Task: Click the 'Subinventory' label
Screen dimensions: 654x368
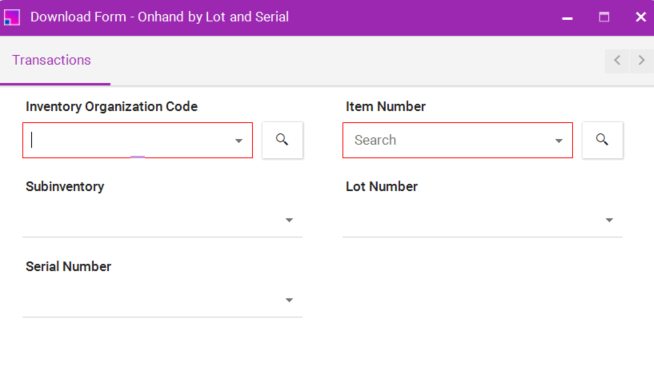Action: [65, 187]
